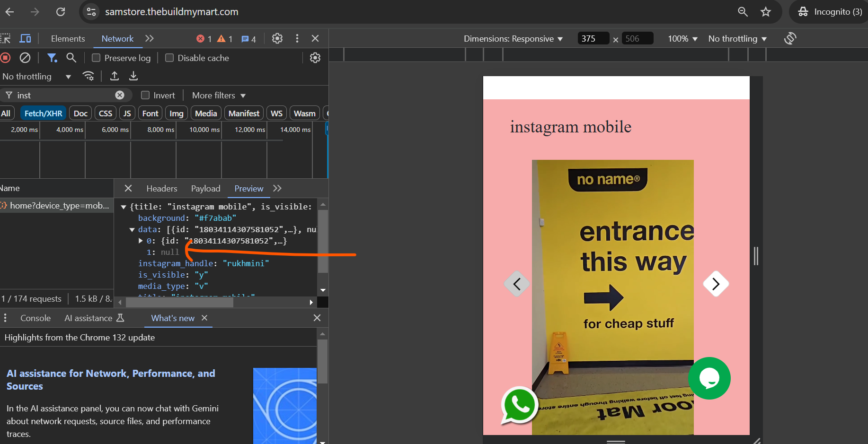Click the Import HAR upload icon

point(115,76)
